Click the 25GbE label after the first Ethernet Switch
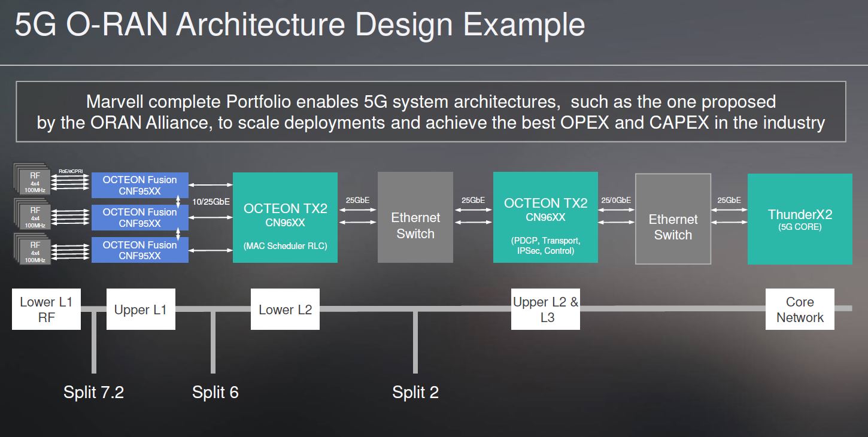This screenshot has width=868, height=437. 473,200
